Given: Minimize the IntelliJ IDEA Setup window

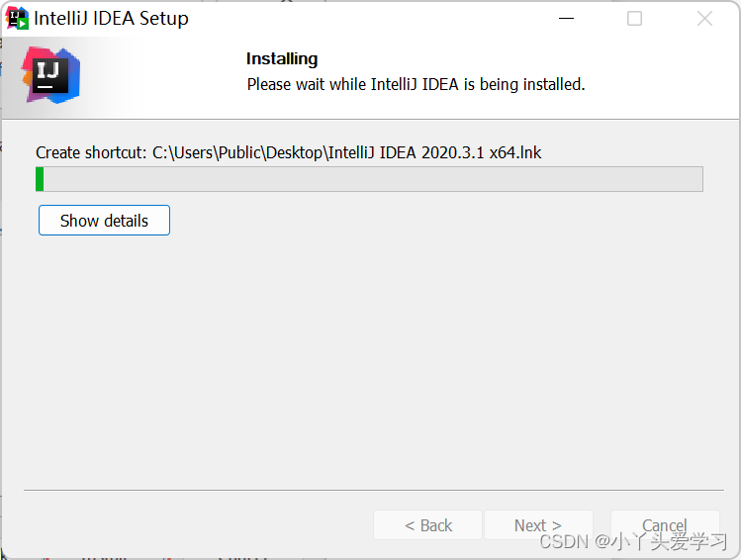Looking at the screenshot, I should point(566,19).
